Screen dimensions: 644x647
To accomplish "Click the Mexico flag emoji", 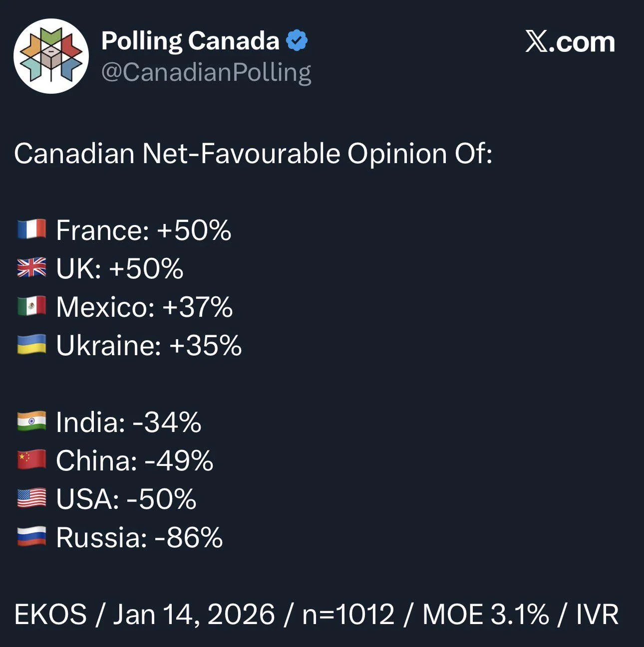I will [x=31, y=306].
